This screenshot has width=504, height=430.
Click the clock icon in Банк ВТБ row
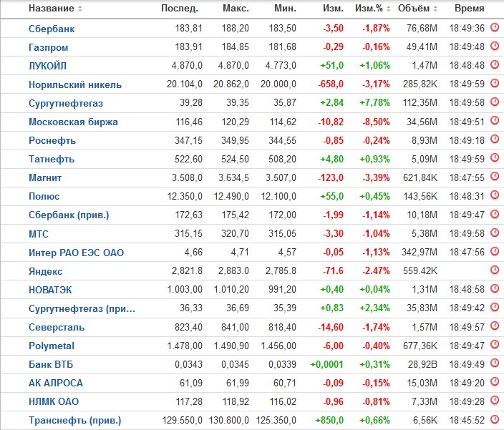click(x=495, y=363)
